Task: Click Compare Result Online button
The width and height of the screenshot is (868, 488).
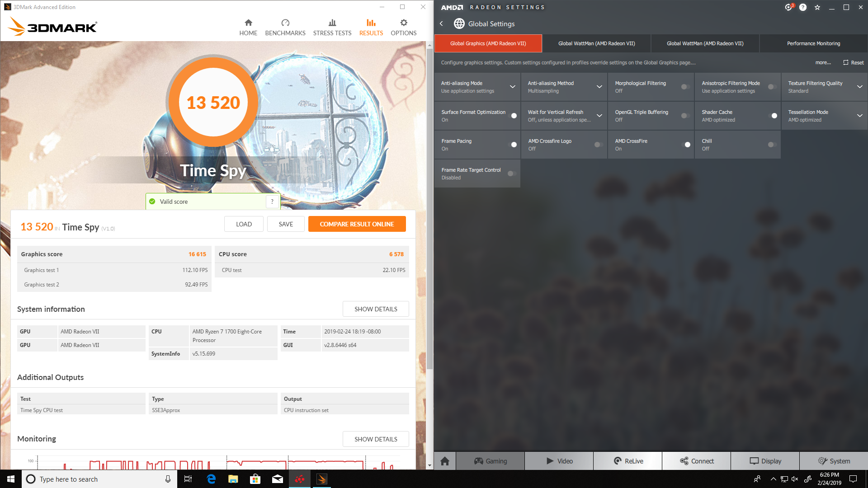Action: pyautogui.click(x=357, y=224)
